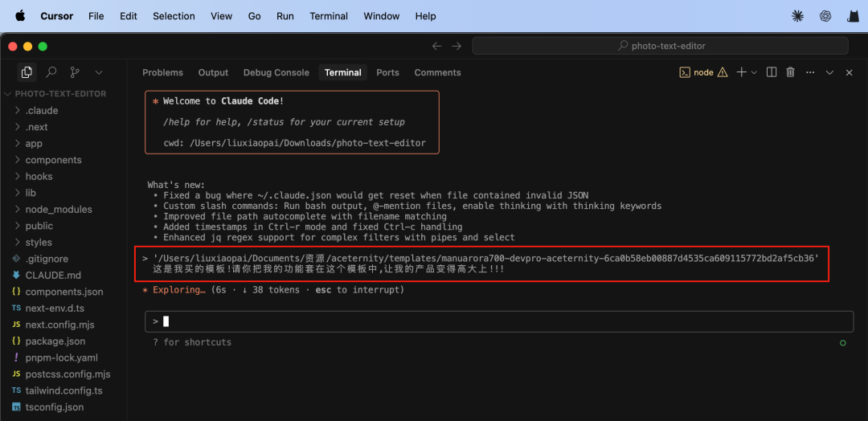Click the node terminal label
The width and height of the screenshot is (868, 421).
tap(703, 72)
